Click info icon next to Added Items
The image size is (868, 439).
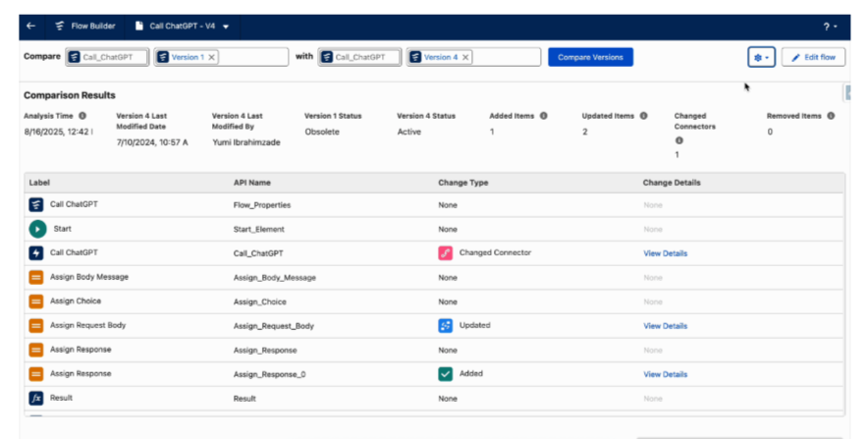(x=544, y=116)
